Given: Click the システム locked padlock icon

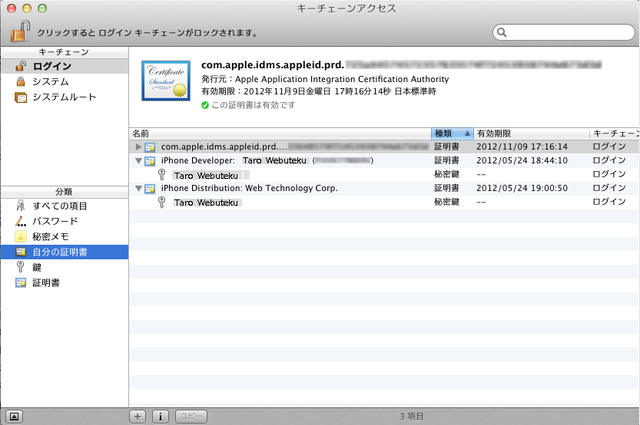Looking at the screenshot, I should pos(20,81).
